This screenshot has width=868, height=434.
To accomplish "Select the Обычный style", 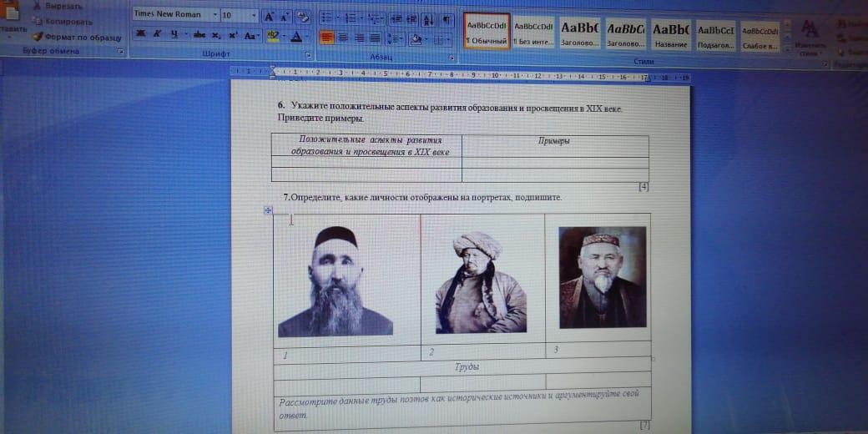I will click(487, 32).
